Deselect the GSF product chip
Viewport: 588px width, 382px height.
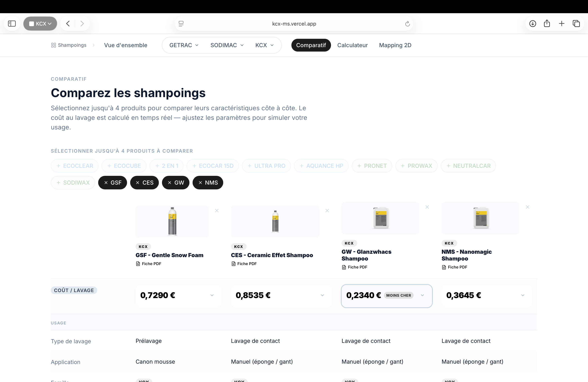[x=112, y=183]
